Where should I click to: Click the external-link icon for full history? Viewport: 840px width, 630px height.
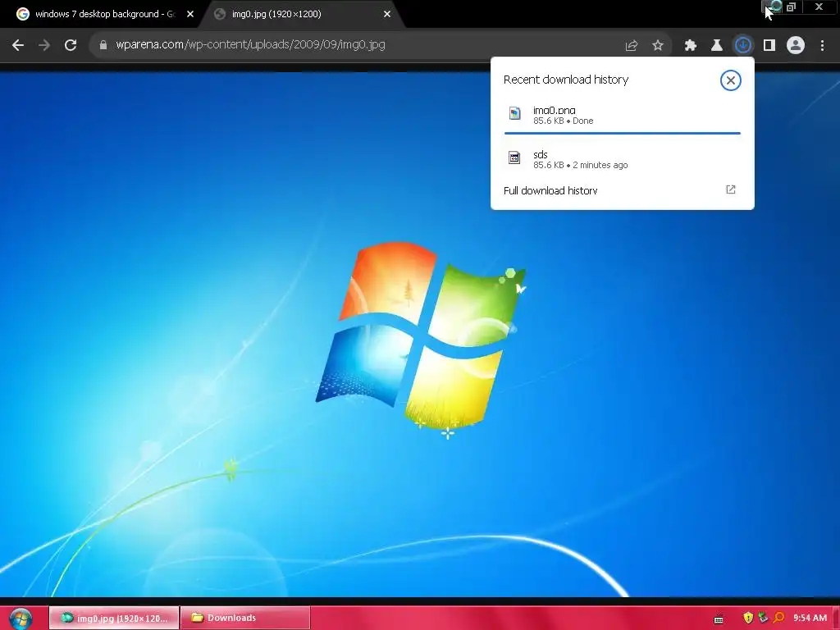pos(731,189)
